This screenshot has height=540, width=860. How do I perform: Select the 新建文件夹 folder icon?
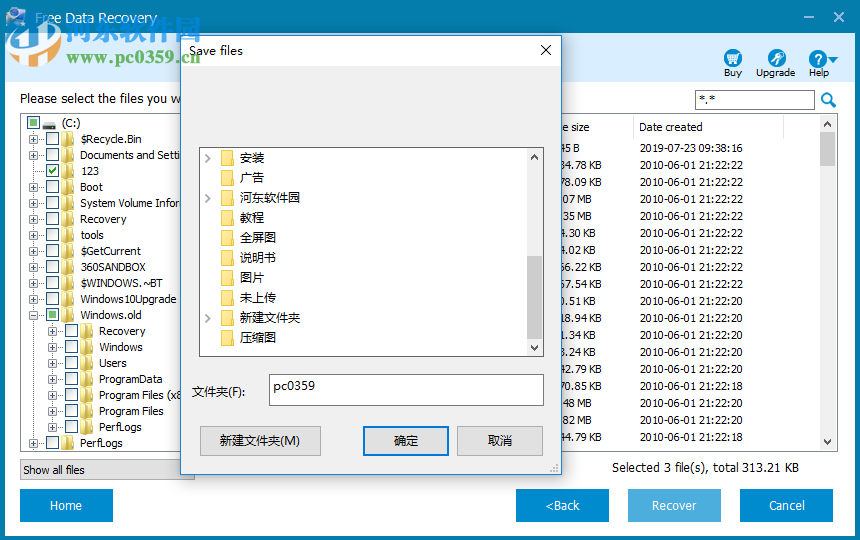tap(228, 318)
